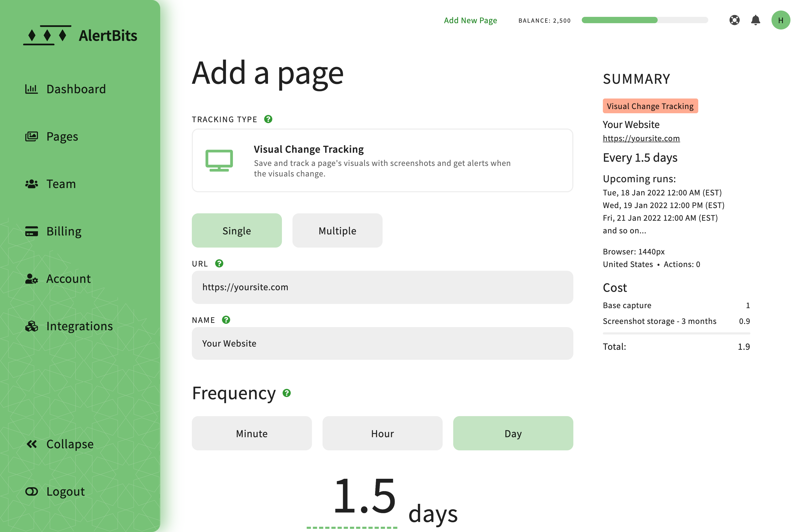
Task: Open the notifications bell
Action: pos(755,20)
